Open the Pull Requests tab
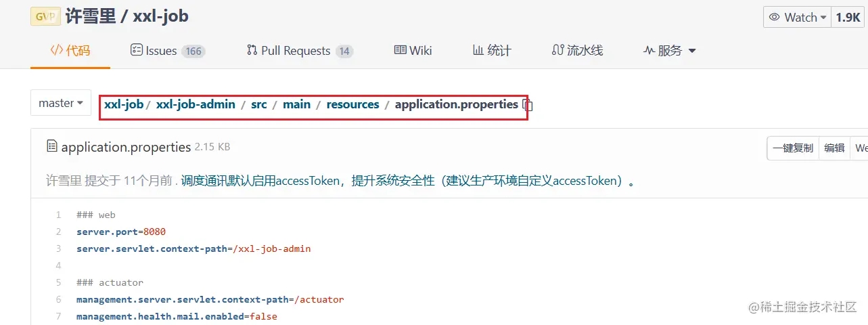Viewport: 868px width, 325px height. click(300, 51)
